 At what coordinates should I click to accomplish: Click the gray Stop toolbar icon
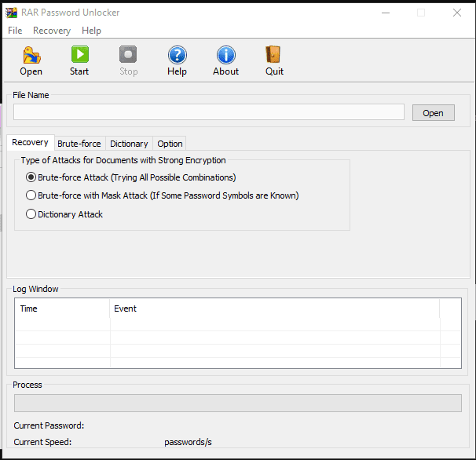[128, 56]
